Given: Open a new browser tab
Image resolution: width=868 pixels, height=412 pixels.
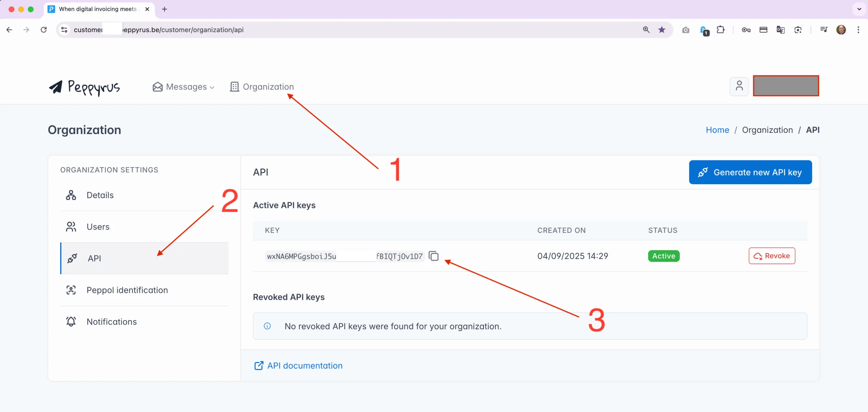Looking at the screenshot, I should (x=164, y=9).
